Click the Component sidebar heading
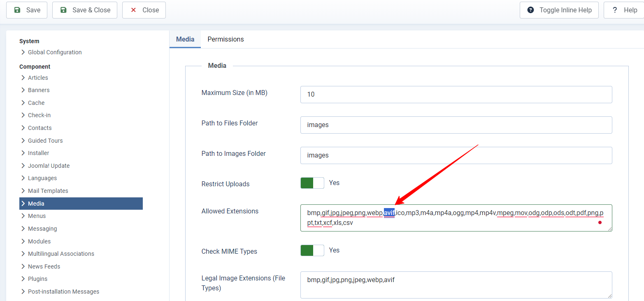644x301 pixels. pyautogui.click(x=35, y=67)
